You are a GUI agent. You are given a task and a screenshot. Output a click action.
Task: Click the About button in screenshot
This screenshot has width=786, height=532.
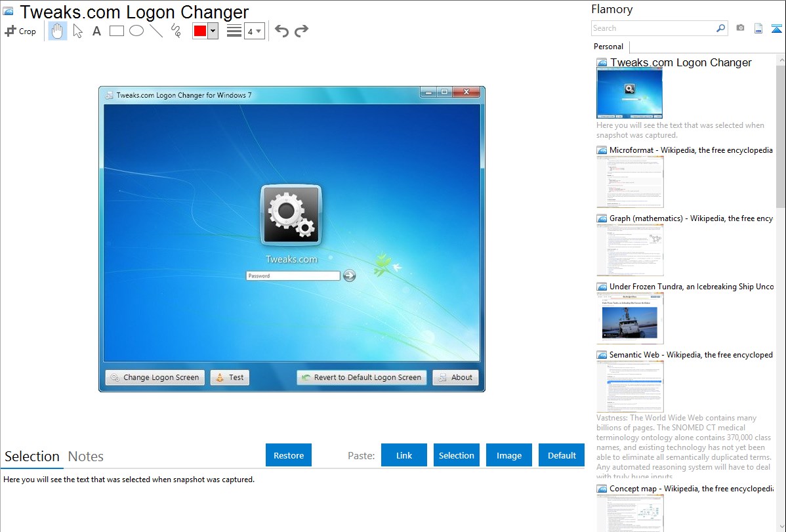click(456, 378)
